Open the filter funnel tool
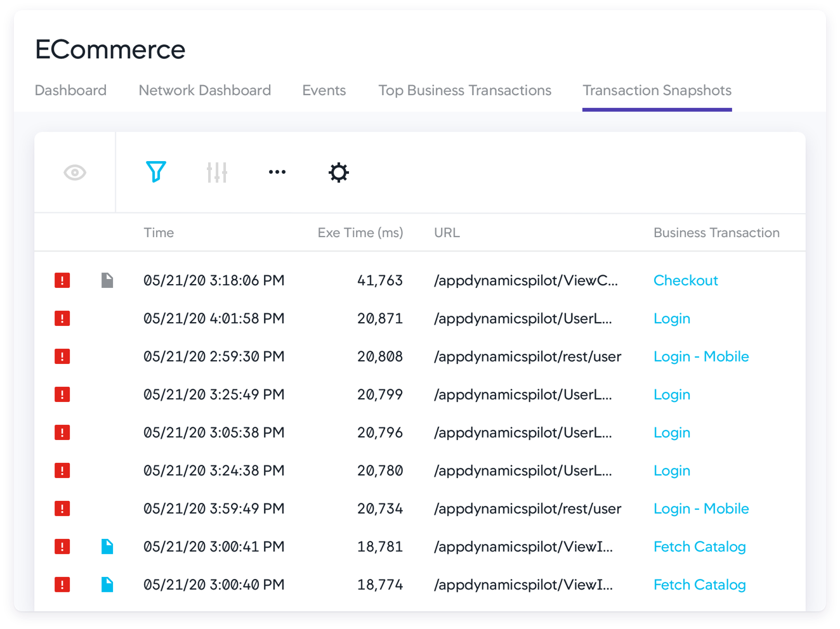Image resolution: width=840 pixels, height=629 pixels. 156,172
